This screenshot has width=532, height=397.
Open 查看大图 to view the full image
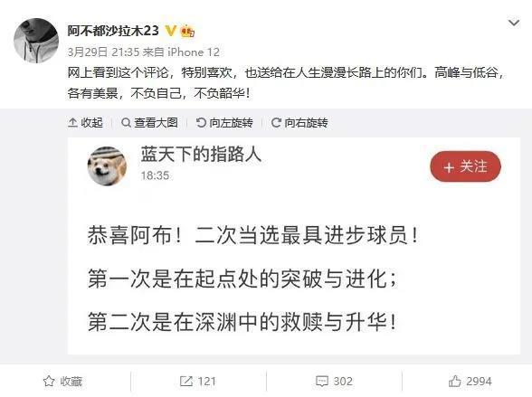coord(149,122)
